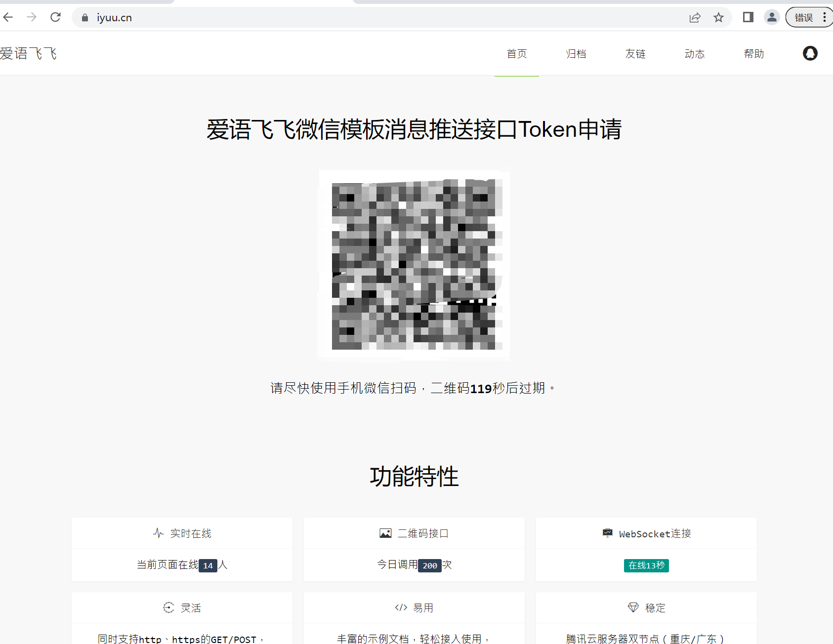Image resolution: width=833 pixels, height=644 pixels.
Task: Click the 灵活 card title
Action: coord(191,608)
